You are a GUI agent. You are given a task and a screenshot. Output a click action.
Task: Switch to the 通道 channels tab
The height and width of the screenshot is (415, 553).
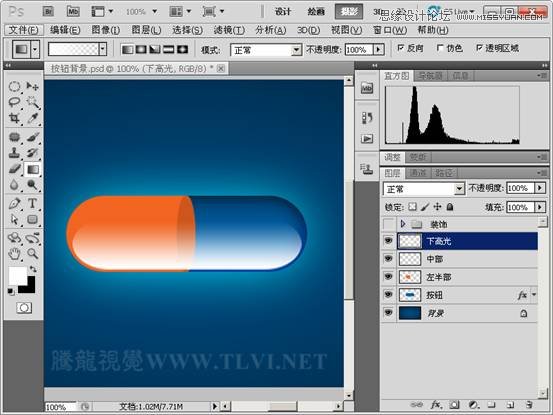418,173
